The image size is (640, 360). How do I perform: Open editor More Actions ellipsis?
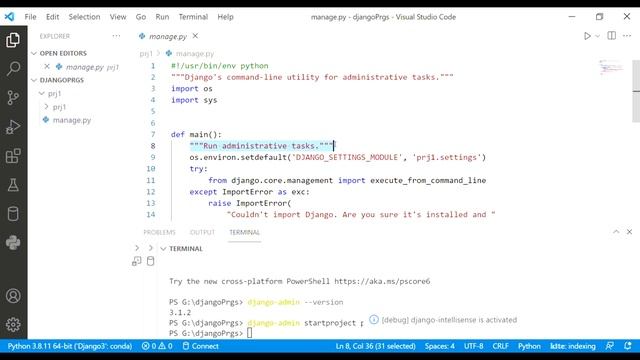[x=627, y=36]
